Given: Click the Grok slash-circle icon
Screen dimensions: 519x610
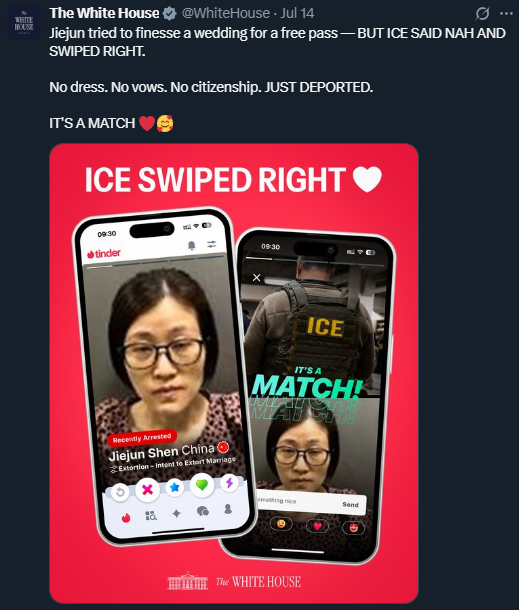Looking at the screenshot, I should pyautogui.click(x=482, y=14).
